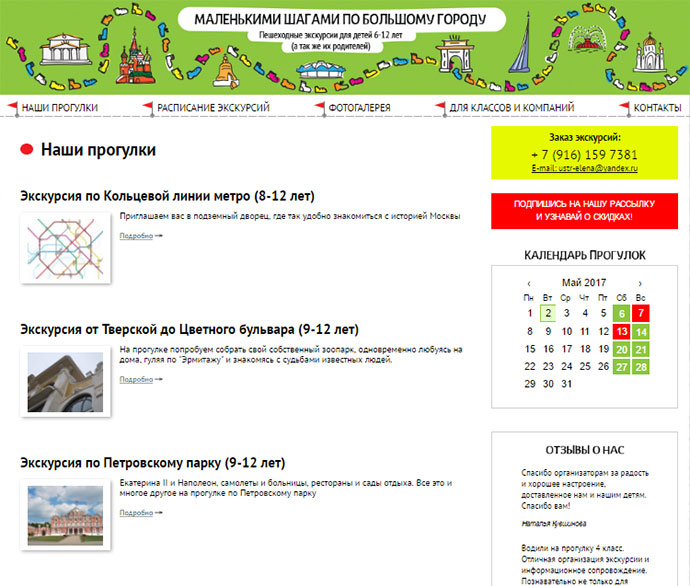
Task: Go to previous month in calendar
Action: point(529,283)
